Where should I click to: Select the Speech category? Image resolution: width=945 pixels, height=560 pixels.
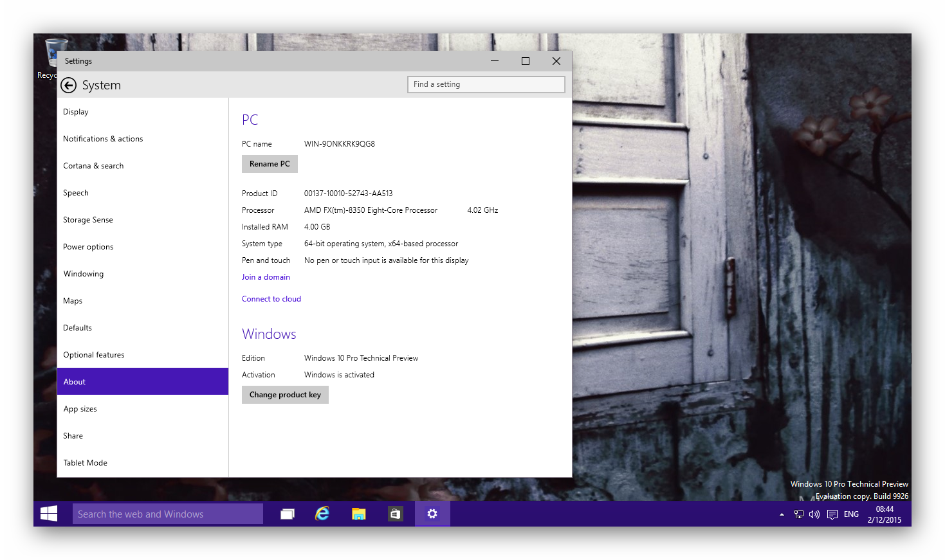click(x=143, y=193)
